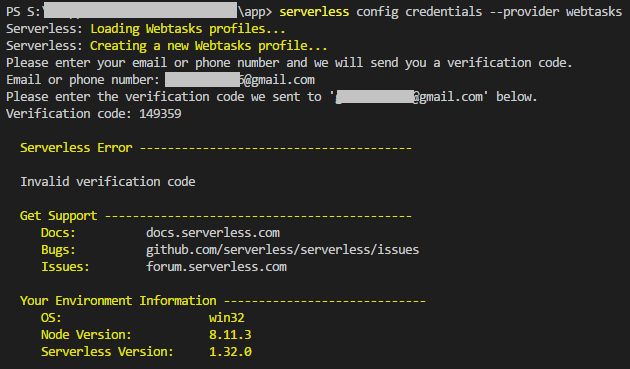Click the 'Docs:' label

tap(58, 233)
